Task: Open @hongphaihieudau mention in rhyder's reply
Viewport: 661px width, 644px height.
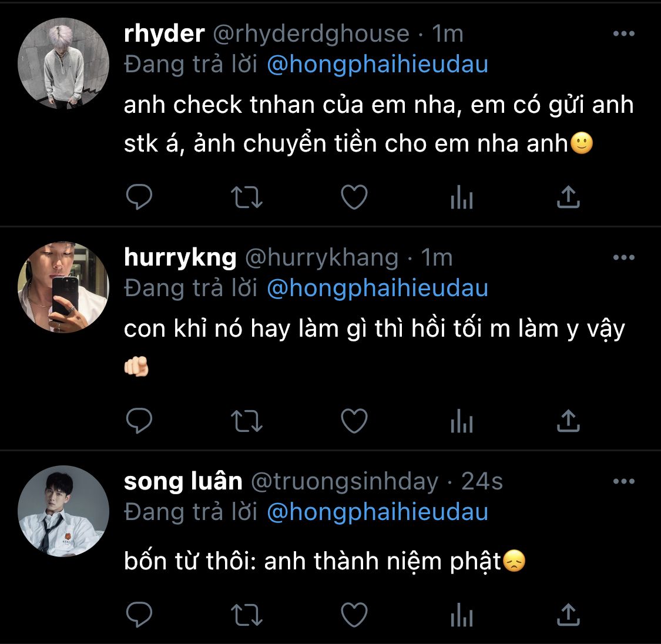Action: tap(377, 64)
